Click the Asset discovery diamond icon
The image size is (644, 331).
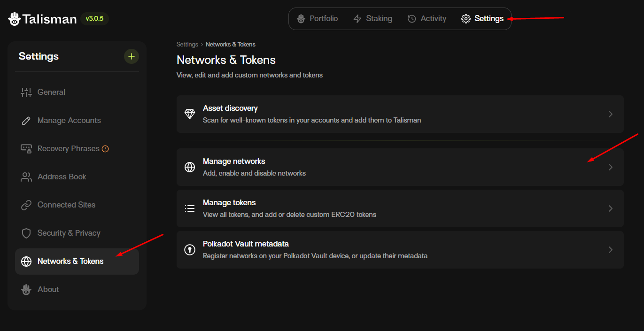click(190, 114)
